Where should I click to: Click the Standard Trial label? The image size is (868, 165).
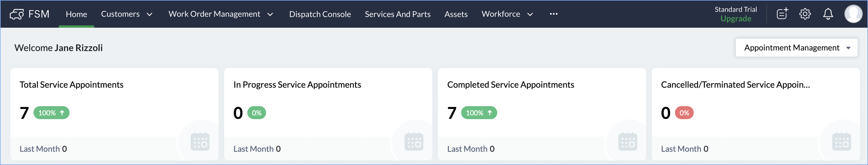(x=736, y=10)
